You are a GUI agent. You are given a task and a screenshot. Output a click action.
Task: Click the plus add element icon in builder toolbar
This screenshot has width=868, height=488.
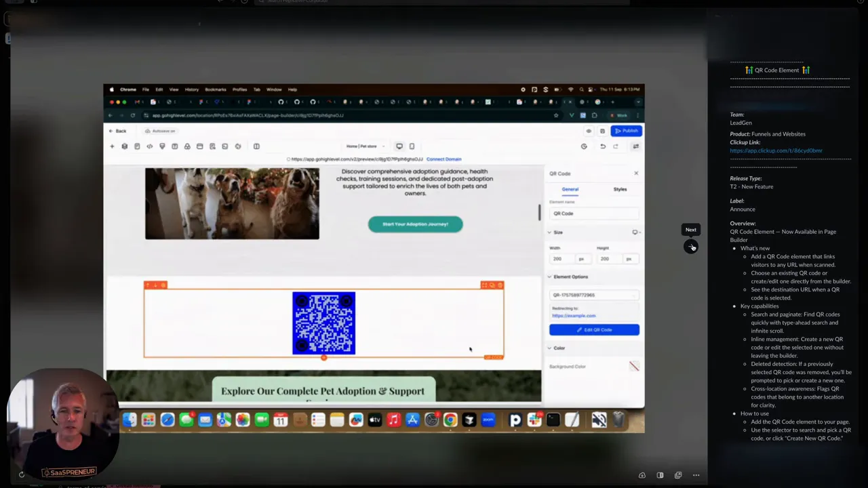coord(112,146)
